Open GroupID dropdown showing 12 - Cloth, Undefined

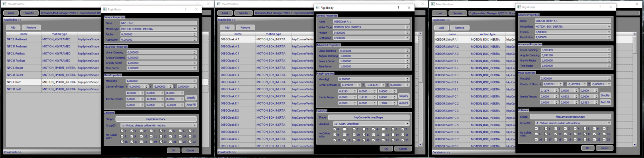(x=371, y=124)
